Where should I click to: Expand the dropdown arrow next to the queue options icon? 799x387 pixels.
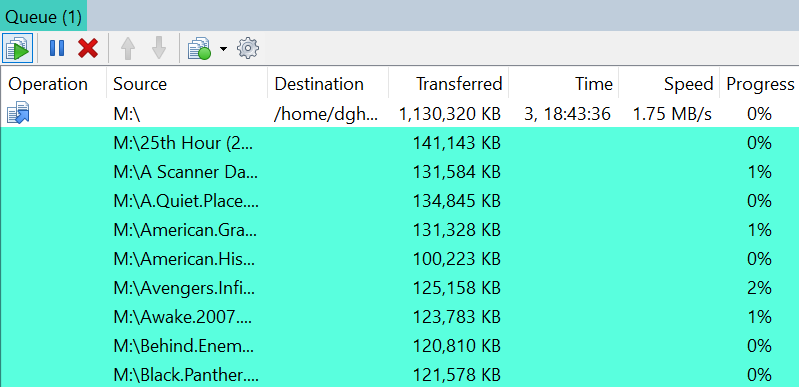coord(223,49)
